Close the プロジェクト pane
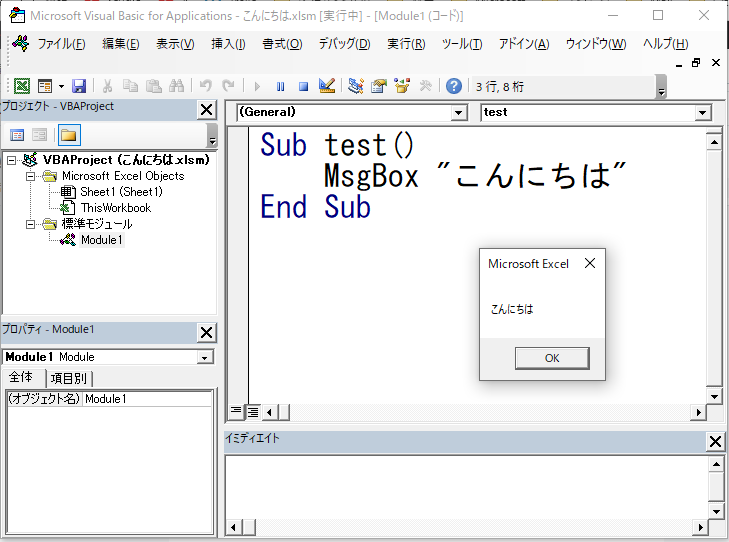Viewport: 729px width, 542px height. pos(206,110)
